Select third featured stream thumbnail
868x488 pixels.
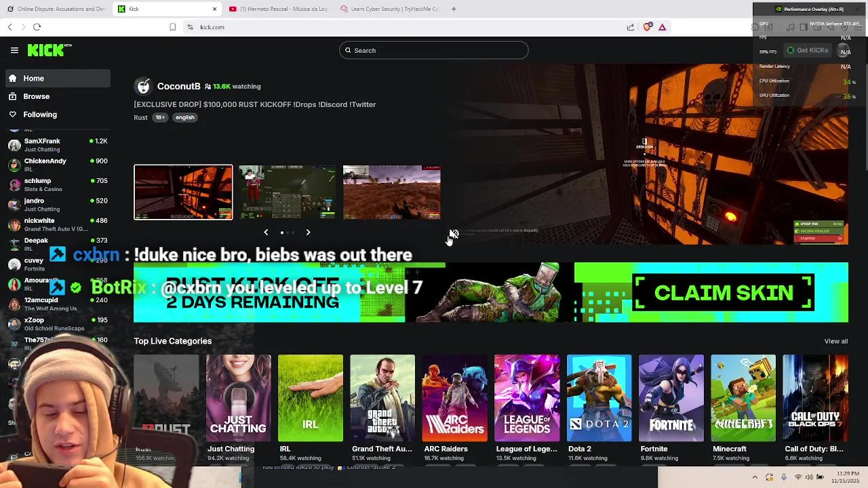click(x=392, y=192)
